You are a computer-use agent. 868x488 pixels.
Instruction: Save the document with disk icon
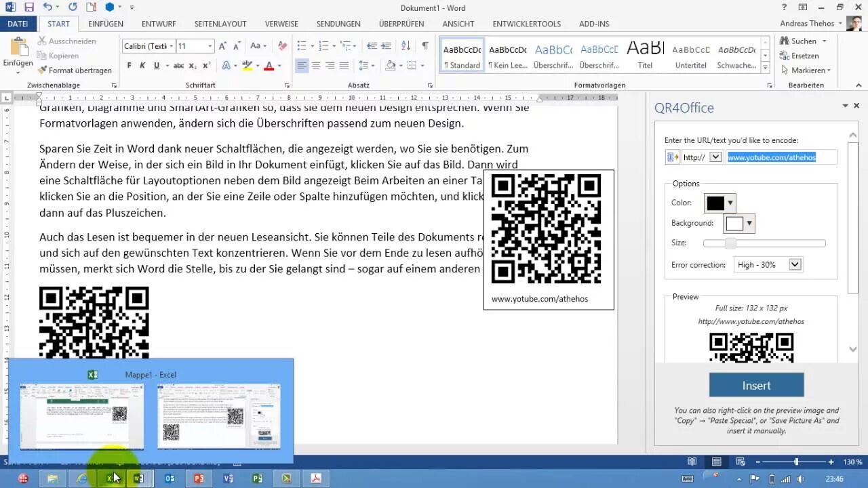pos(28,7)
